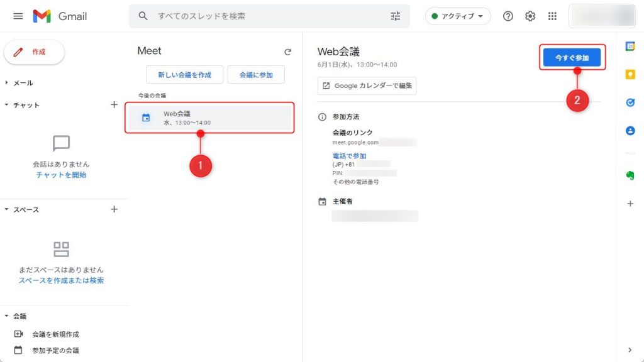The image size is (644, 362).
Task: Click 作成 compose button
Action: tap(34, 52)
